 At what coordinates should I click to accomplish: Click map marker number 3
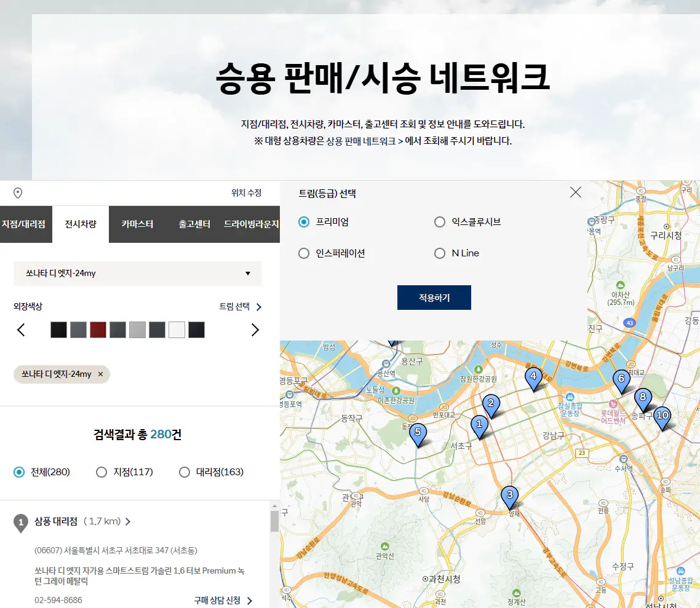pos(510,497)
